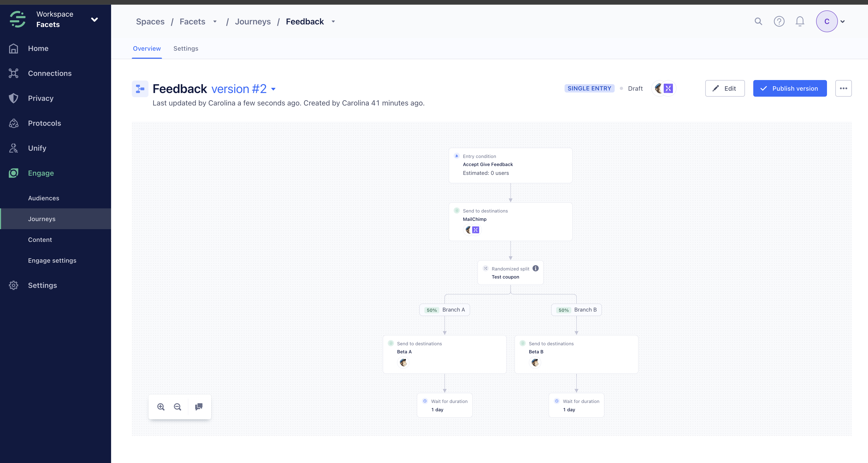Open the version #2 dropdown

tap(274, 89)
